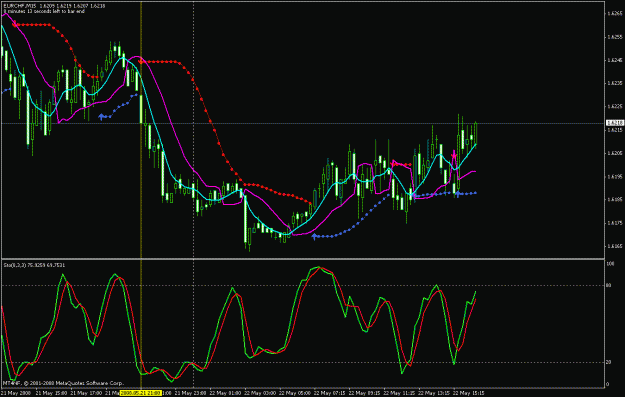This screenshot has height=397, width=625.
Task: Click the 1.6265 price scale label
Action: tap(615, 14)
